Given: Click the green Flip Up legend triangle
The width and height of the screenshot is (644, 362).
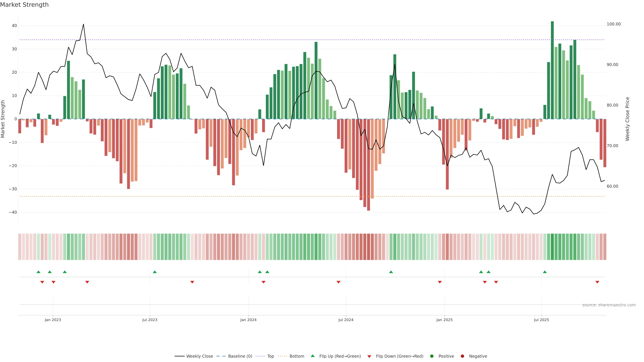Looking at the screenshot, I should pyautogui.click(x=312, y=356).
